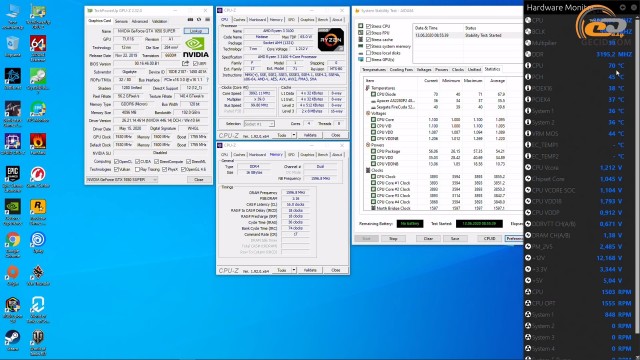Screen dimensions: 640x360
Task: Click Clear button in stability test
Action: (428, 238)
